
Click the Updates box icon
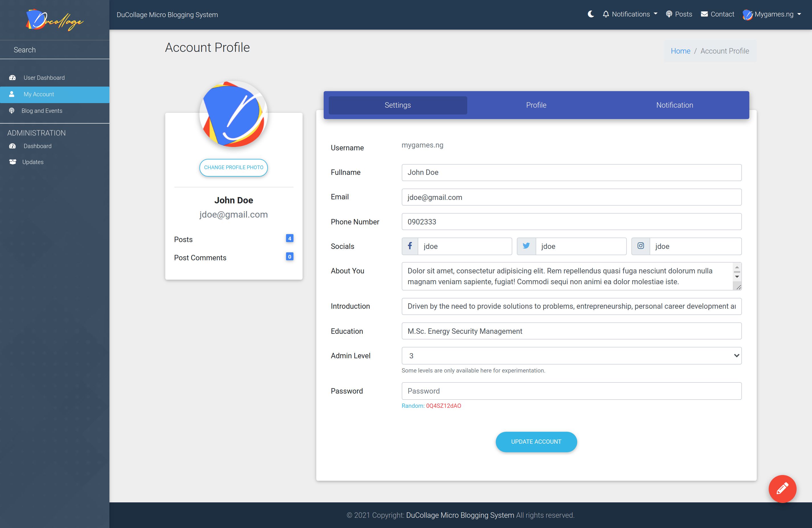[13, 162]
